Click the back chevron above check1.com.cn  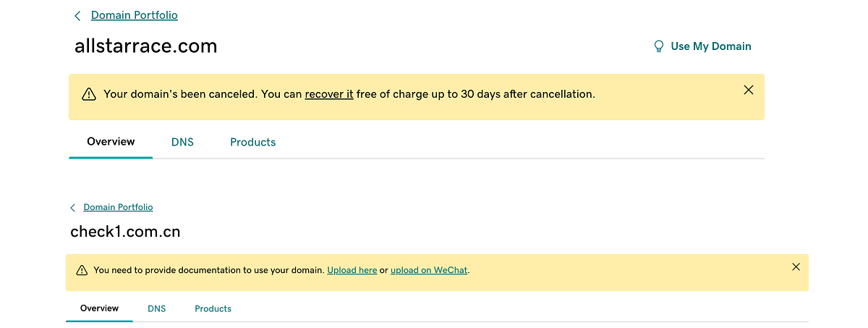click(x=73, y=208)
